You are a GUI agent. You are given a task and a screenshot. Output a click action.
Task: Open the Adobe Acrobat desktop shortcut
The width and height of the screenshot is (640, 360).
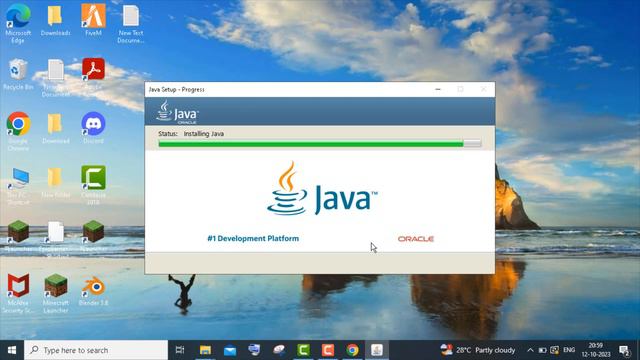(93, 73)
